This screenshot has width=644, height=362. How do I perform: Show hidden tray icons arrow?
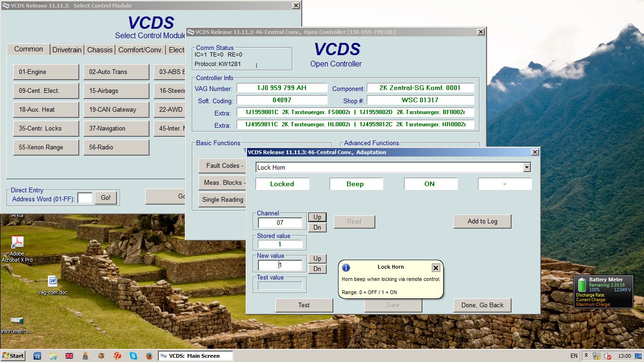(586, 356)
